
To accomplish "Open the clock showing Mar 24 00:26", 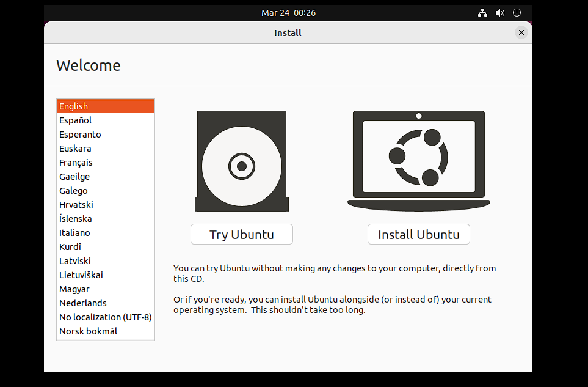I will click(x=288, y=13).
